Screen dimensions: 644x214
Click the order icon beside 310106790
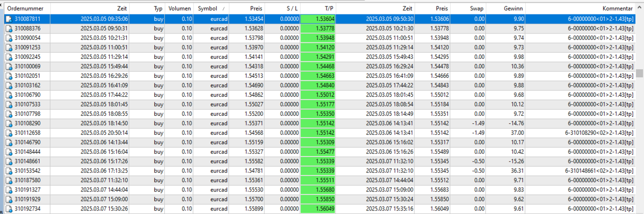coord(8,95)
